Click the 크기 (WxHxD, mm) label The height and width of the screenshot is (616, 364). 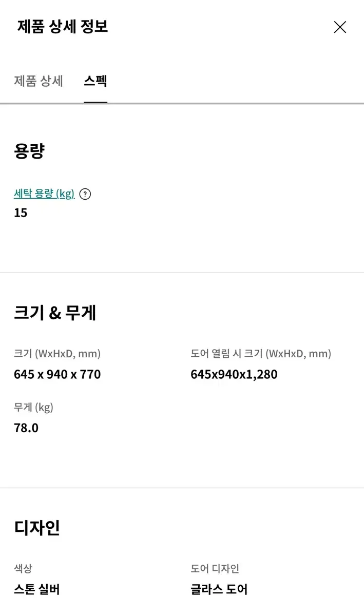coord(57,354)
